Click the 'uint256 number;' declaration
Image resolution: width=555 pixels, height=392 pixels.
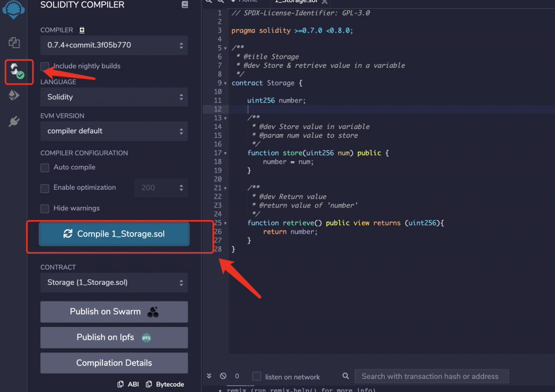pos(276,100)
